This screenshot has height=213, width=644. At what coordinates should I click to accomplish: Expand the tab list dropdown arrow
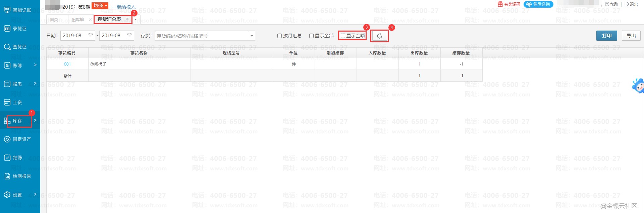pos(136,19)
